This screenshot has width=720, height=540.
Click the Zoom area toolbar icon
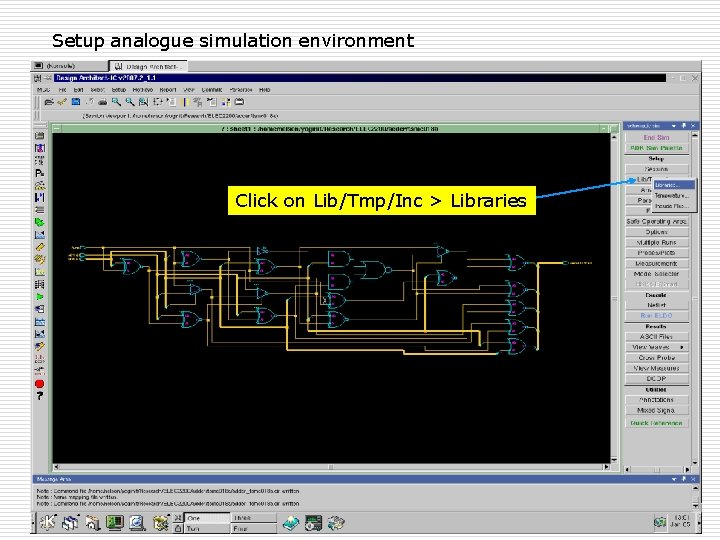click(x=144, y=102)
